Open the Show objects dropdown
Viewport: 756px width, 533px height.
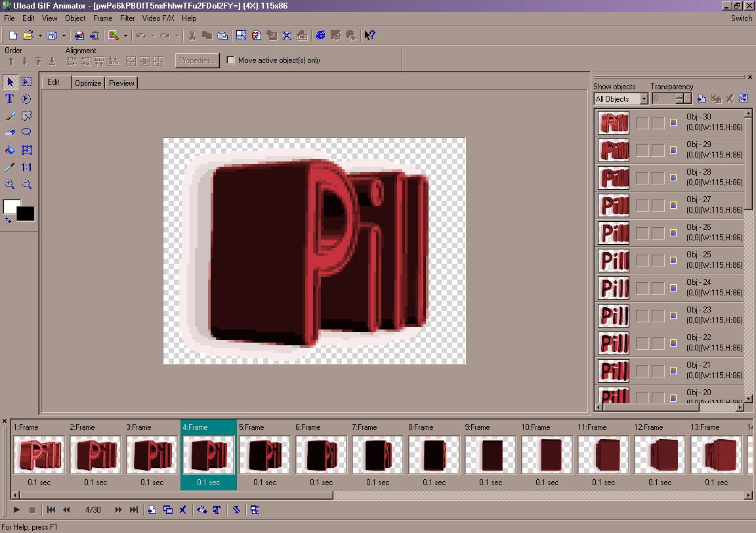tap(644, 99)
